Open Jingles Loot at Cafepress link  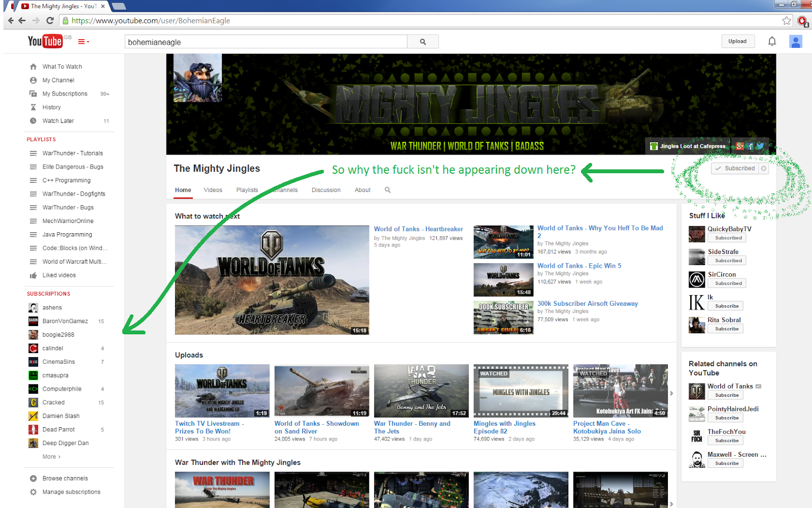(x=688, y=146)
